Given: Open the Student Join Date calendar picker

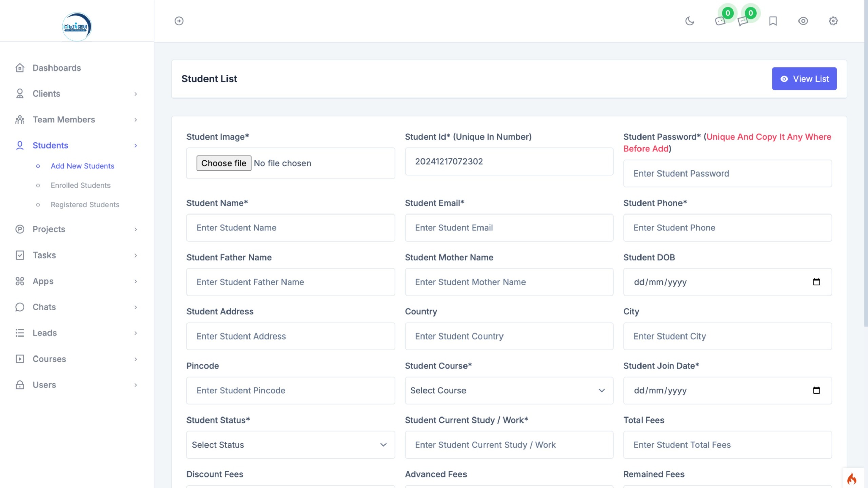Looking at the screenshot, I should (x=816, y=390).
